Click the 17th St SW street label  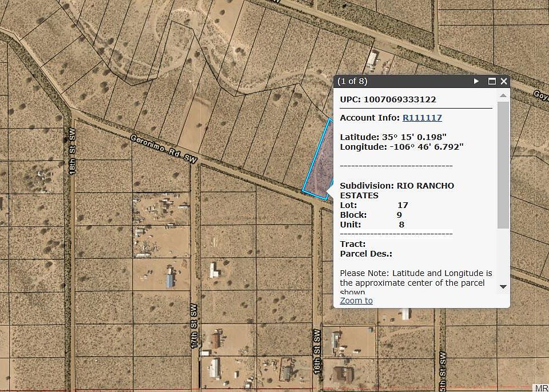[x=194, y=326]
